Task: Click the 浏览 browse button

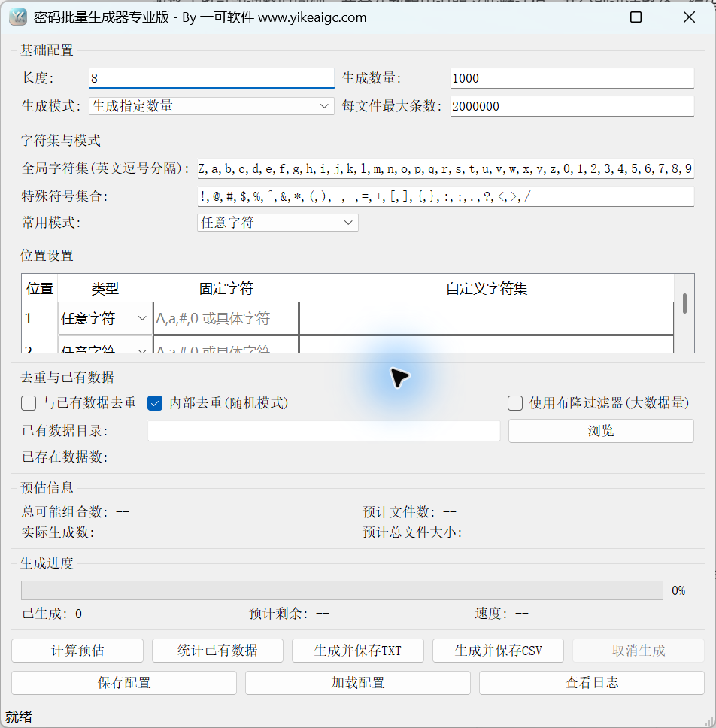Action: tap(601, 431)
